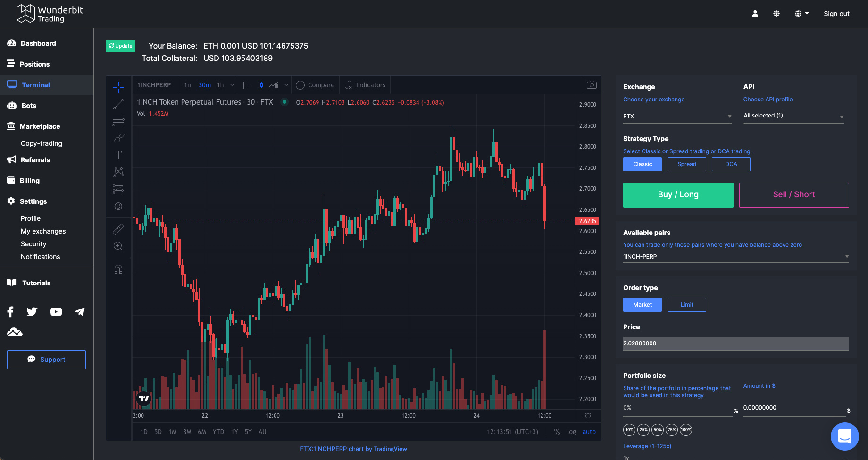Click the Buy / Long button
868x460 pixels.
[678, 195]
